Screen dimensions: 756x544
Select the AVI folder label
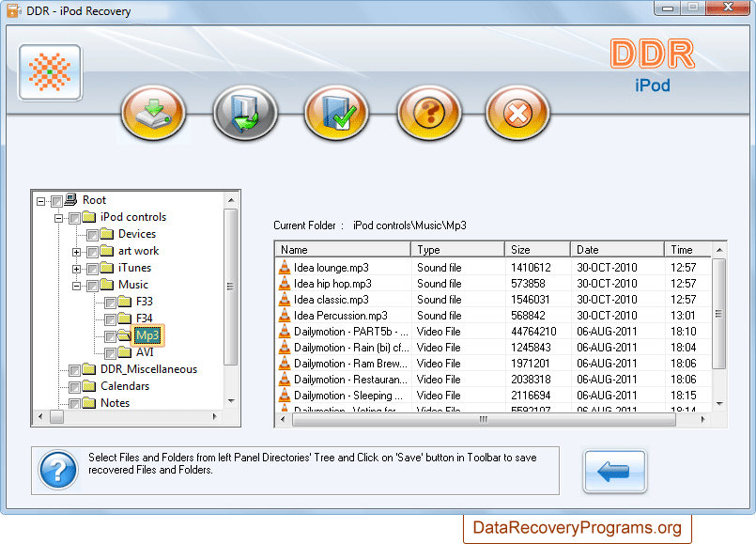[145, 352]
